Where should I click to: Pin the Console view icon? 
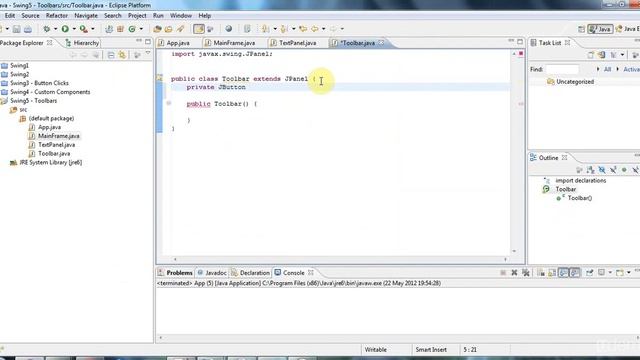(x=589, y=273)
